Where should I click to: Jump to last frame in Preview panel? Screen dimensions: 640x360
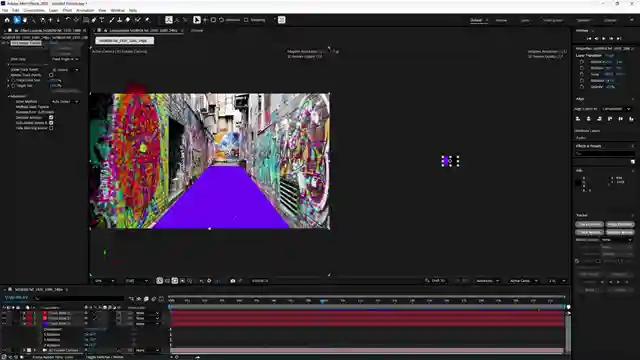(619, 38)
